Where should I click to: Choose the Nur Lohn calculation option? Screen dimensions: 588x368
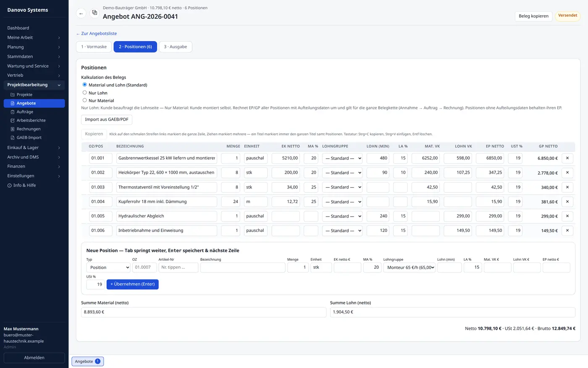point(84,93)
